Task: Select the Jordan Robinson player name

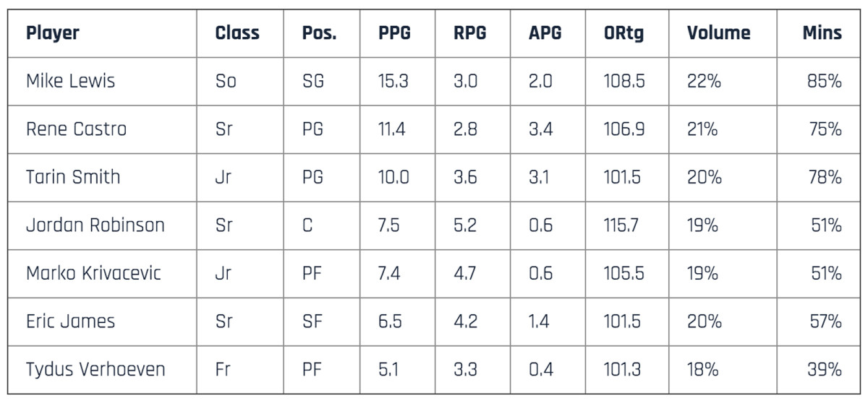Action: pyautogui.click(x=95, y=225)
